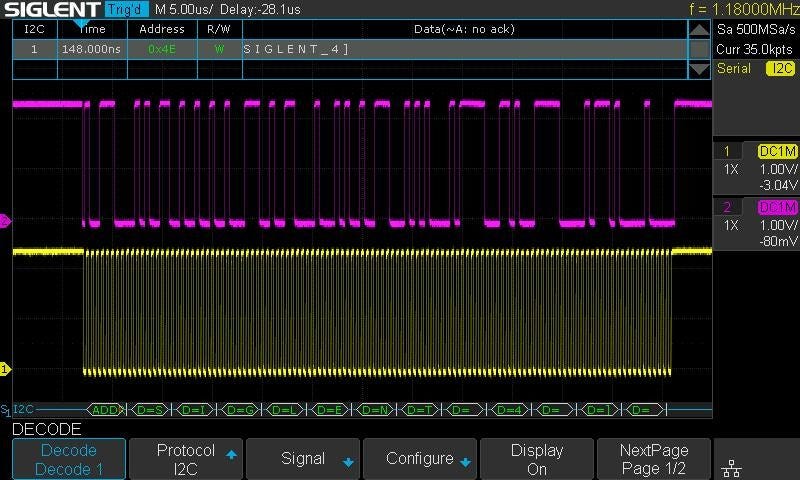Click the channel 1 yellow ground marker

(5, 369)
